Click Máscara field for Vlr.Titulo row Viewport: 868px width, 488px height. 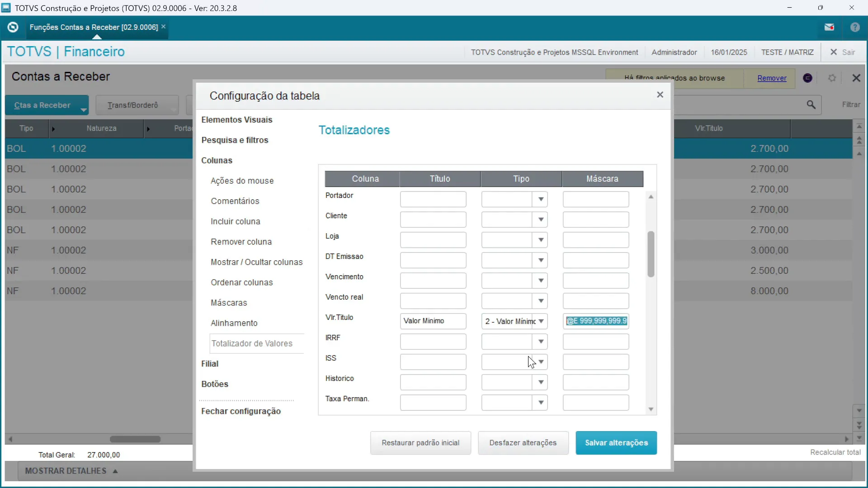(596, 321)
